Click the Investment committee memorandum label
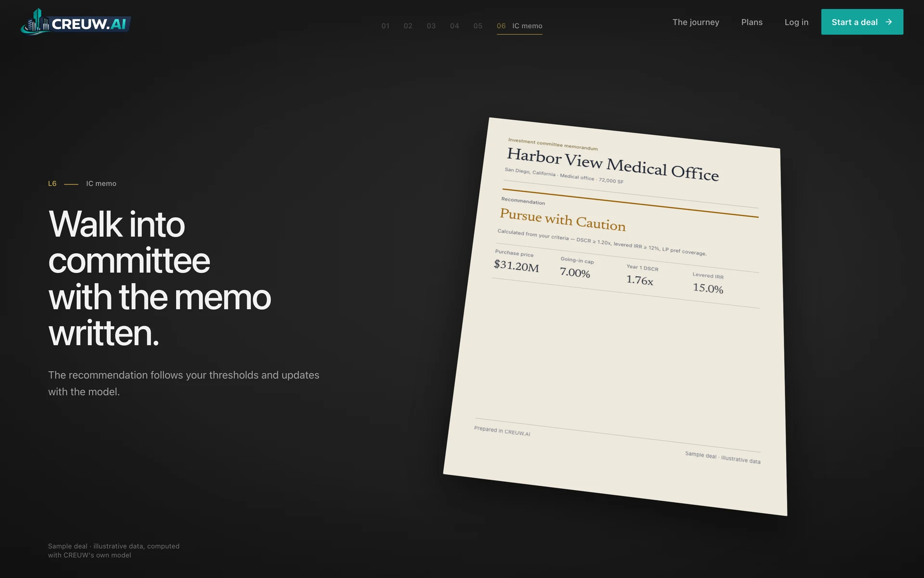 click(553, 144)
